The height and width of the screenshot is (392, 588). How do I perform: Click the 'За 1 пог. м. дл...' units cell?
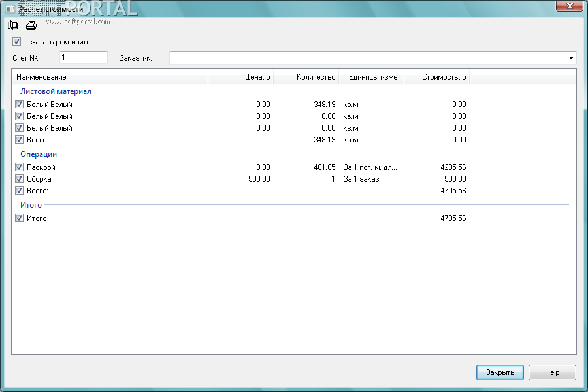pos(370,167)
